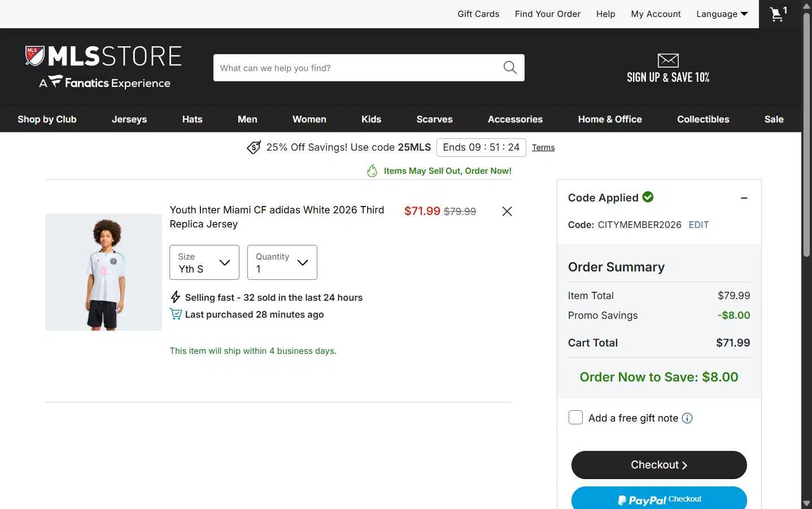
Task: Open the Hats menu
Action: point(192,119)
